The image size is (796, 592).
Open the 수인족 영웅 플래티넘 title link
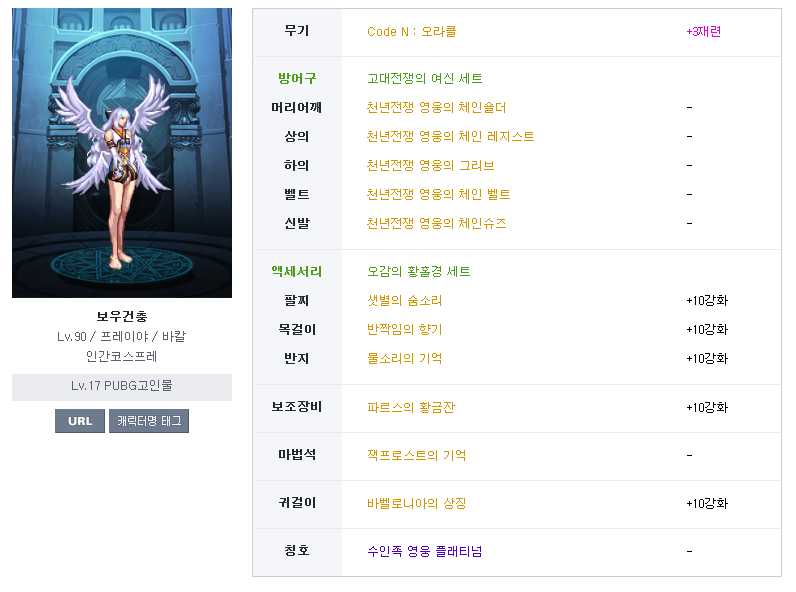pyautogui.click(x=424, y=552)
